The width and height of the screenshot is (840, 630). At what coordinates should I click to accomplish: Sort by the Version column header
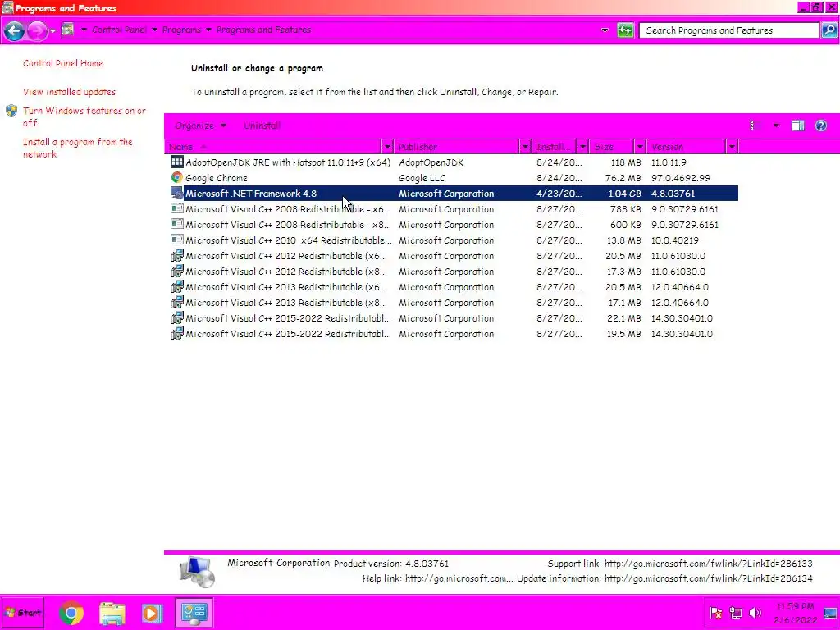tap(687, 147)
